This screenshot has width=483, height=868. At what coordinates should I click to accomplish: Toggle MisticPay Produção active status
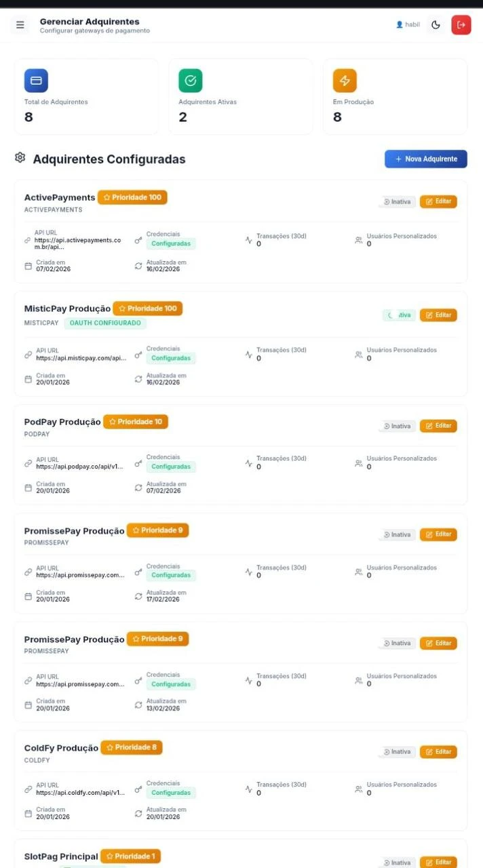(399, 315)
